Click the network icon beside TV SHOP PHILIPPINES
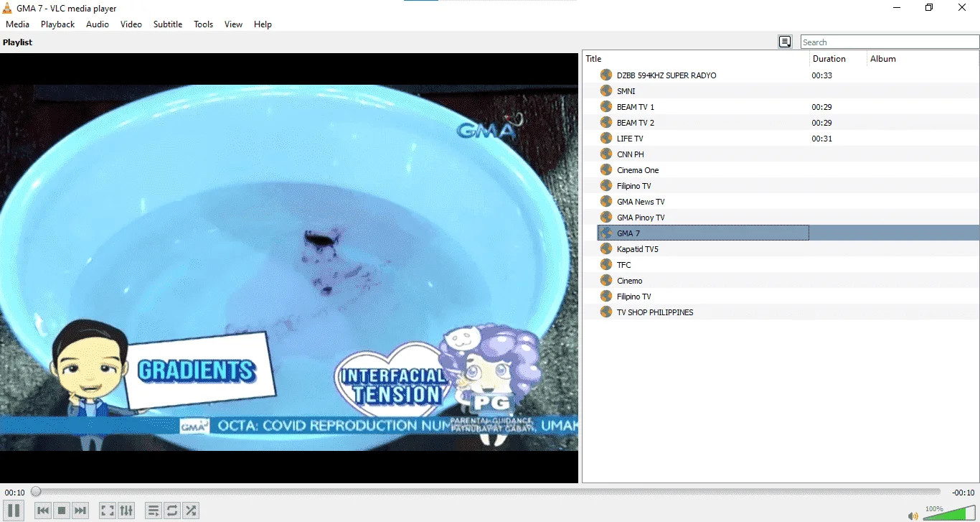 (x=606, y=312)
